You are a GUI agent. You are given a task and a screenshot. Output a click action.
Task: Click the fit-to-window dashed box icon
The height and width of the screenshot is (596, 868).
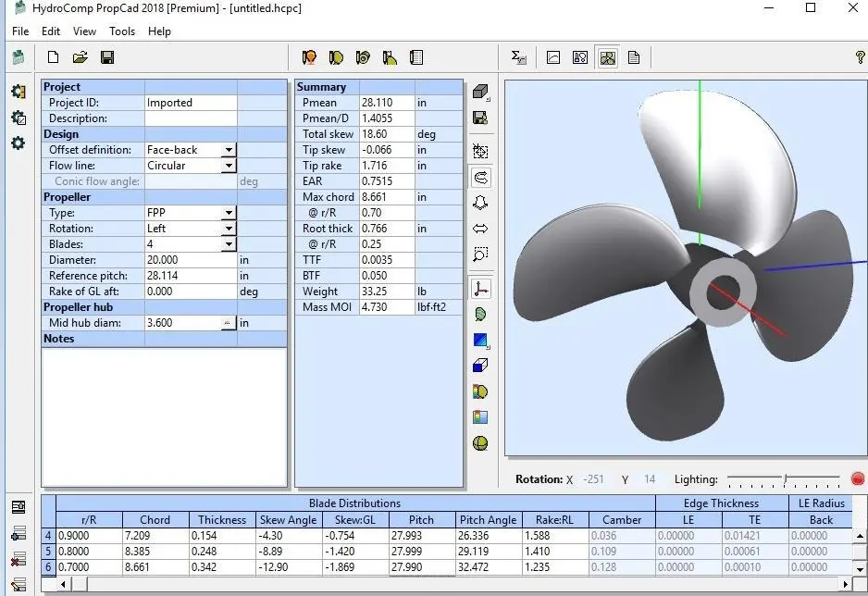[480, 151]
